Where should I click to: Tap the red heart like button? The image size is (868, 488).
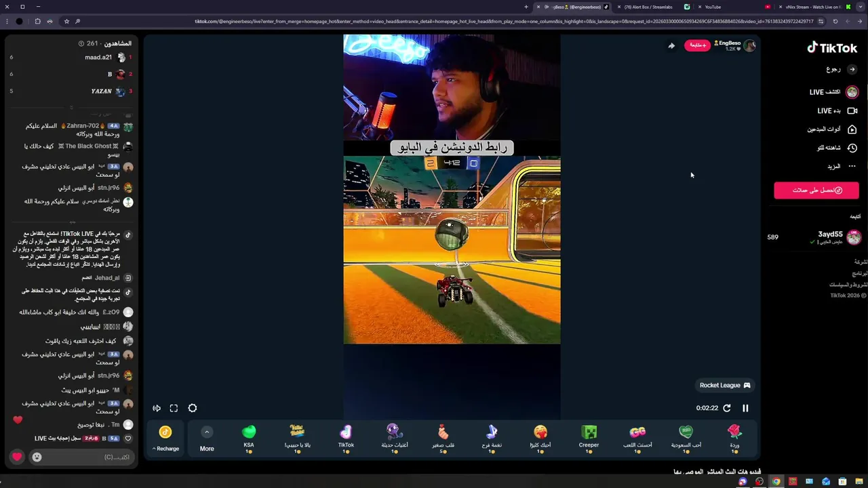(x=17, y=457)
